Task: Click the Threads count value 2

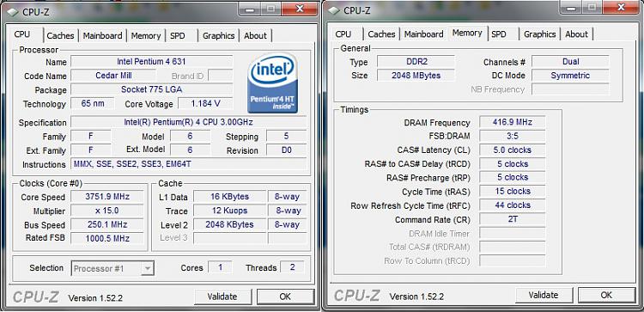Action: pyautogui.click(x=293, y=267)
